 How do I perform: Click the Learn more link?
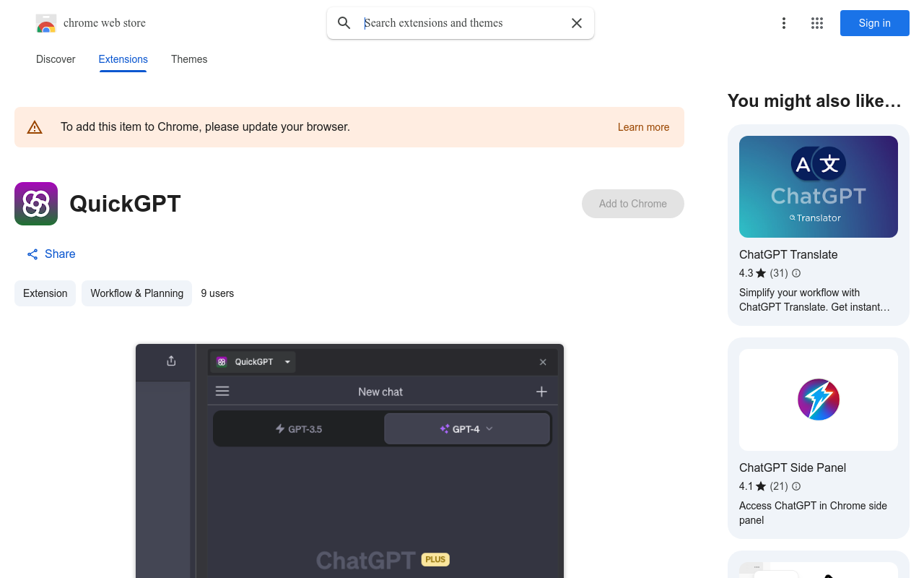click(x=644, y=127)
